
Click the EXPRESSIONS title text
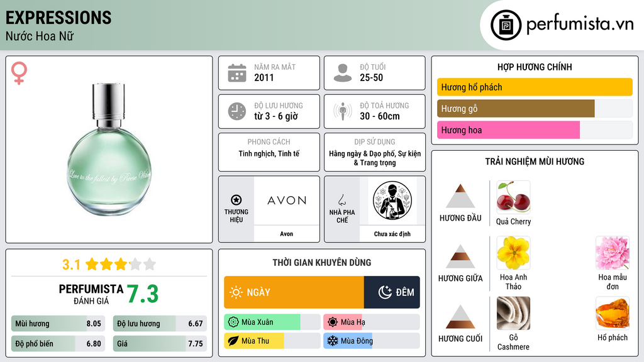58,18
